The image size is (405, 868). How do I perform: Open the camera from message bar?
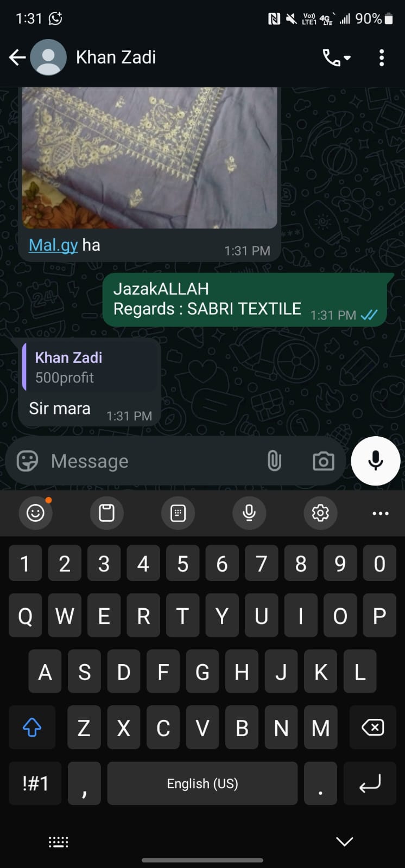pos(323,461)
